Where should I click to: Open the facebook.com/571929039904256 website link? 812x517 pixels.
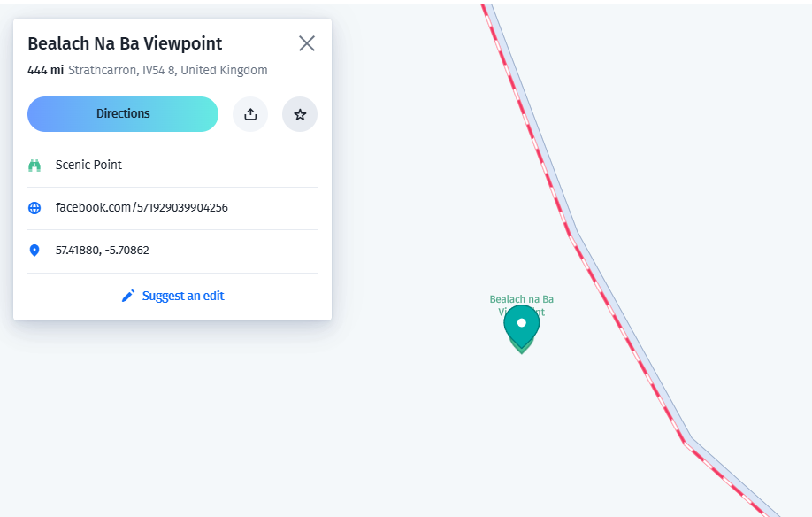coord(142,208)
